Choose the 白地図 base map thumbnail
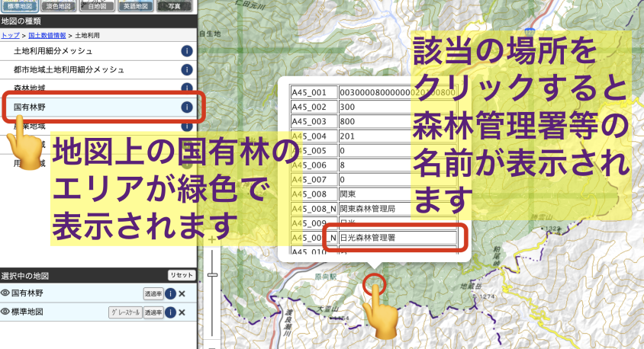This screenshot has height=349, width=644. pyautogui.click(x=98, y=5)
